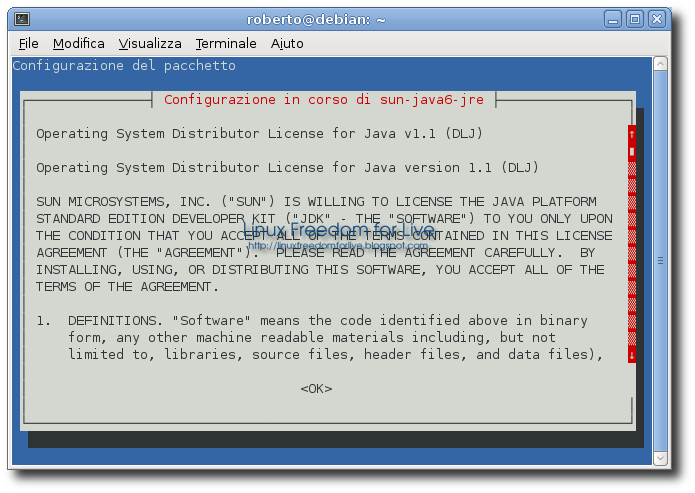The image size is (695, 493).
Task: Click the '1. DEFINITIONS.' paragraph line
Action: [312, 321]
